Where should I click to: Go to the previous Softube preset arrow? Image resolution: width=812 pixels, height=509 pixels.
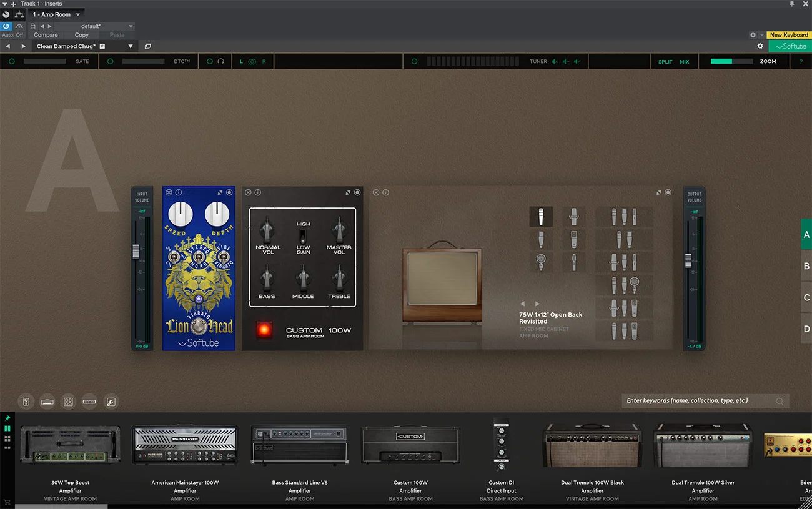8,46
